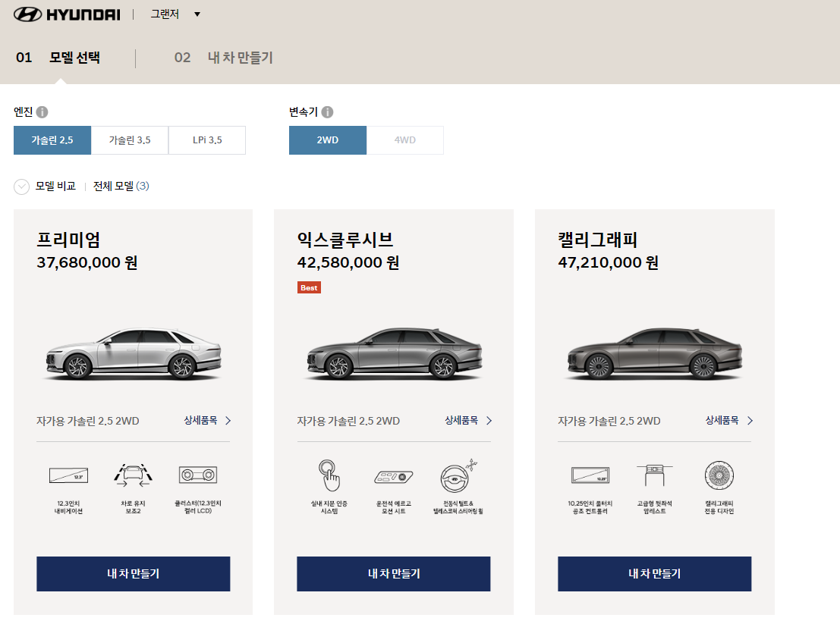The height and width of the screenshot is (624, 840).
Task: Click the chevron next to 프리미엄 상세품목
Action: pyautogui.click(x=228, y=421)
